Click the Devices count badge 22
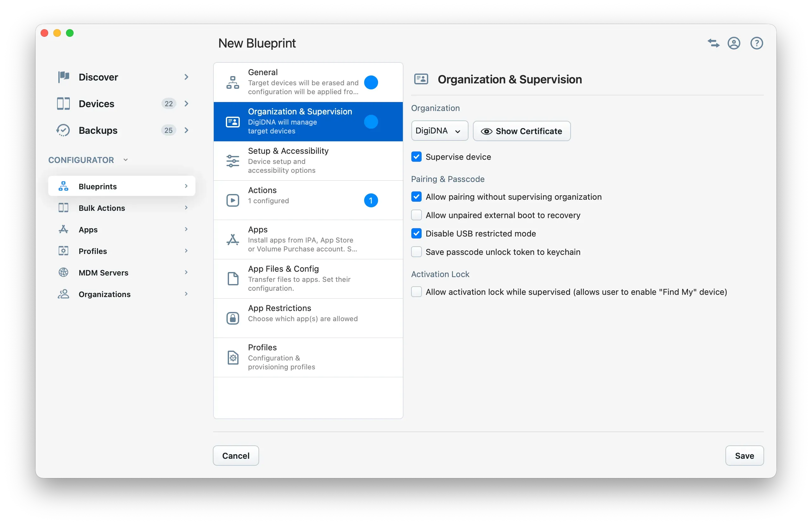Image resolution: width=812 pixels, height=525 pixels. coord(168,104)
